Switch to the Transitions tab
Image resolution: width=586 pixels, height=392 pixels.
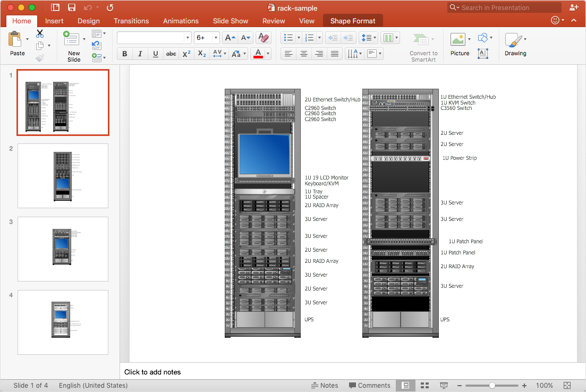click(x=131, y=21)
